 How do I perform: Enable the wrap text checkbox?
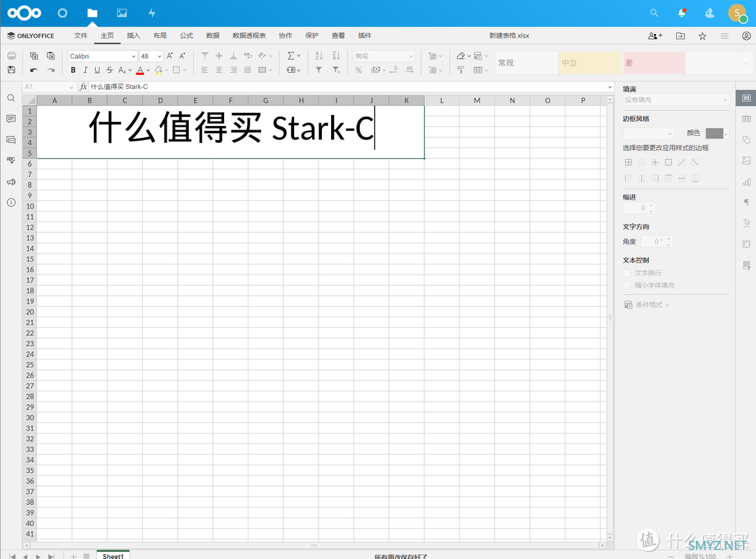coord(626,273)
